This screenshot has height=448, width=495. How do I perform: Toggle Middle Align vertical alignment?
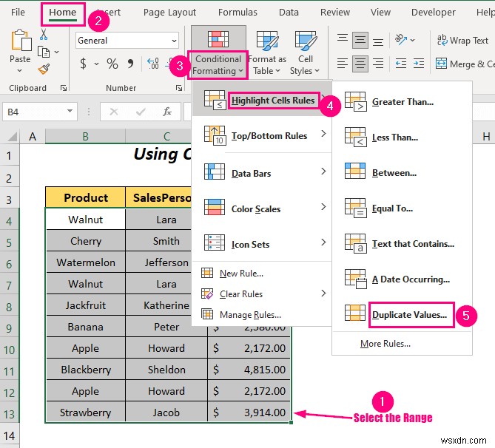(360, 40)
